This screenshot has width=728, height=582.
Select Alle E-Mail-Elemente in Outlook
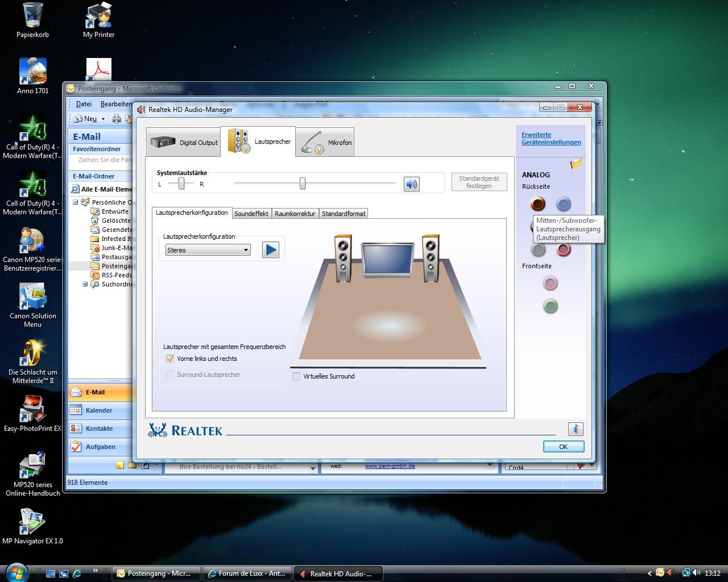click(101, 189)
